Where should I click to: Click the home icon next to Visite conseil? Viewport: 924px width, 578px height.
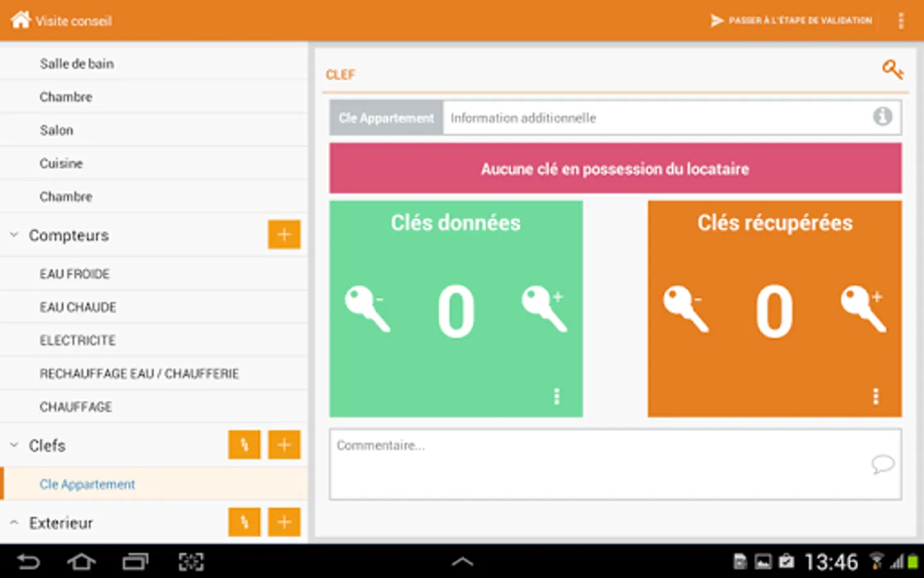(21, 19)
